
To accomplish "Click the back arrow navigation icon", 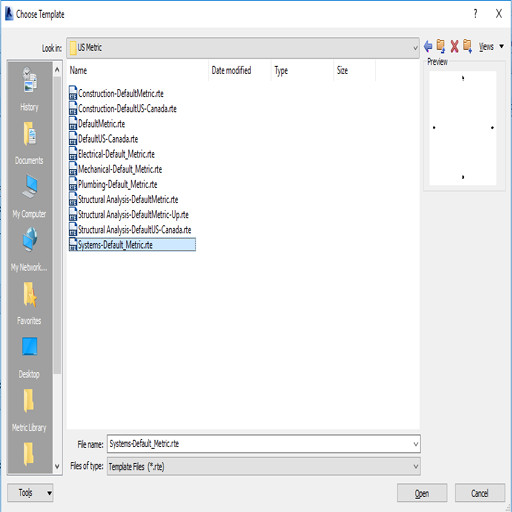I will click(428, 46).
